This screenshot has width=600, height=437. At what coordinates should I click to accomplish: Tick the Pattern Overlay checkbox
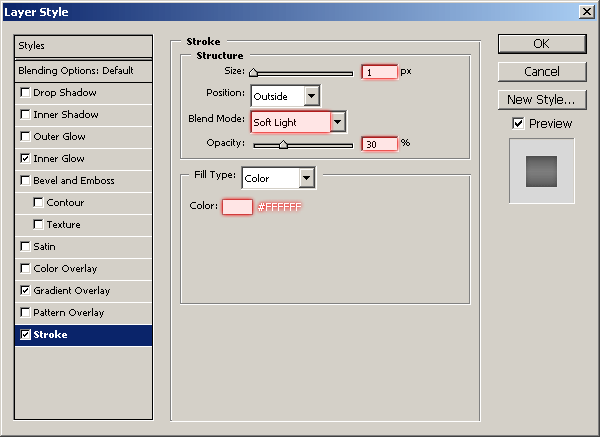click(x=25, y=313)
